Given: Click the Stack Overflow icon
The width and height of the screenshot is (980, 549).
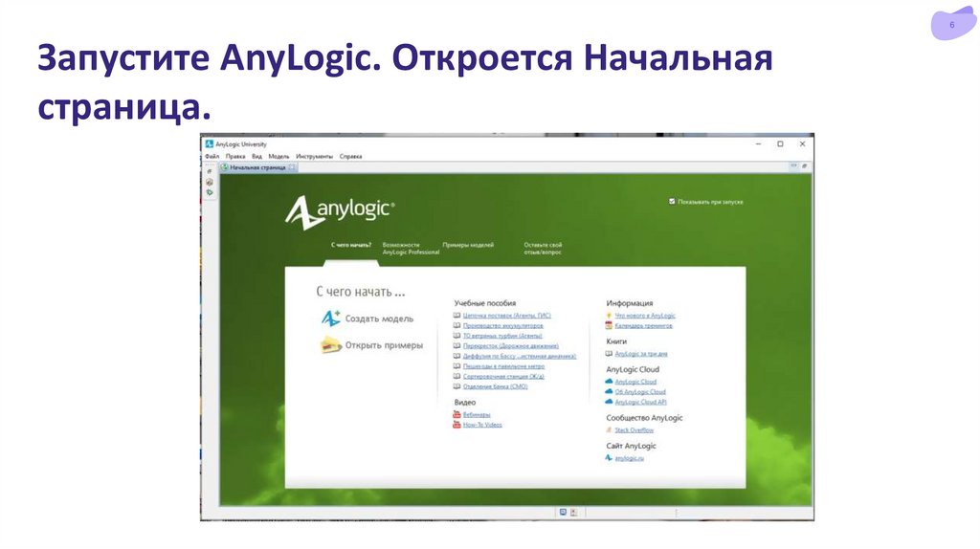Looking at the screenshot, I should (609, 429).
